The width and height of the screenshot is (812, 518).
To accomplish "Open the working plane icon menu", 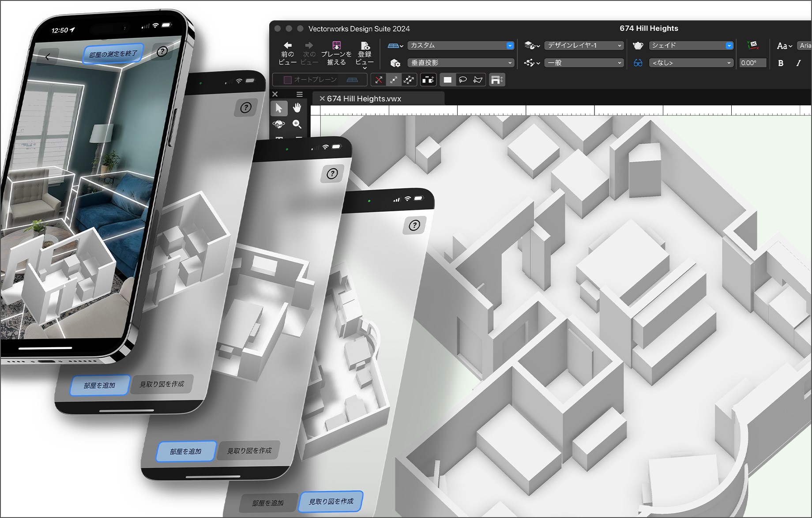I will pos(395,45).
